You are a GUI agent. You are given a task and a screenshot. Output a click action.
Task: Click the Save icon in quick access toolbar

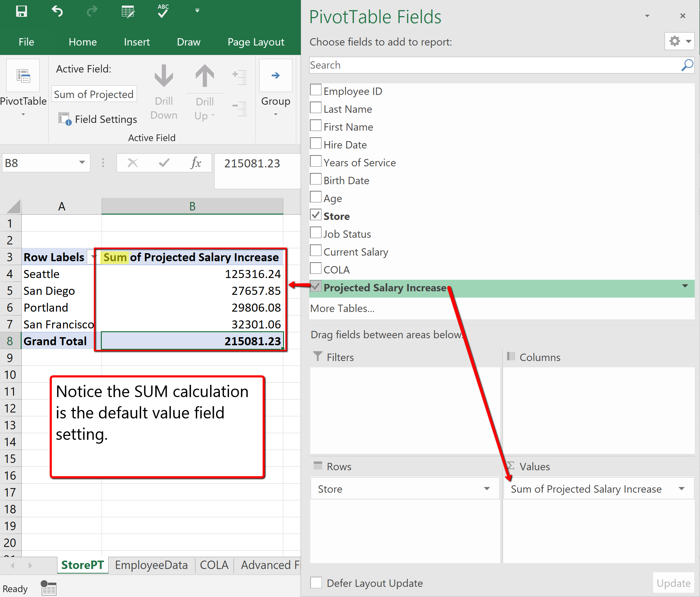(x=22, y=11)
